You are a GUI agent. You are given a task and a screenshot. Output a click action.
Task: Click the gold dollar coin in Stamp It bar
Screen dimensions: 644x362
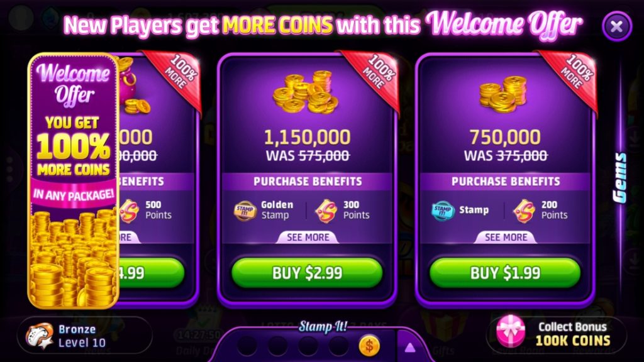pyautogui.click(x=369, y=346)
